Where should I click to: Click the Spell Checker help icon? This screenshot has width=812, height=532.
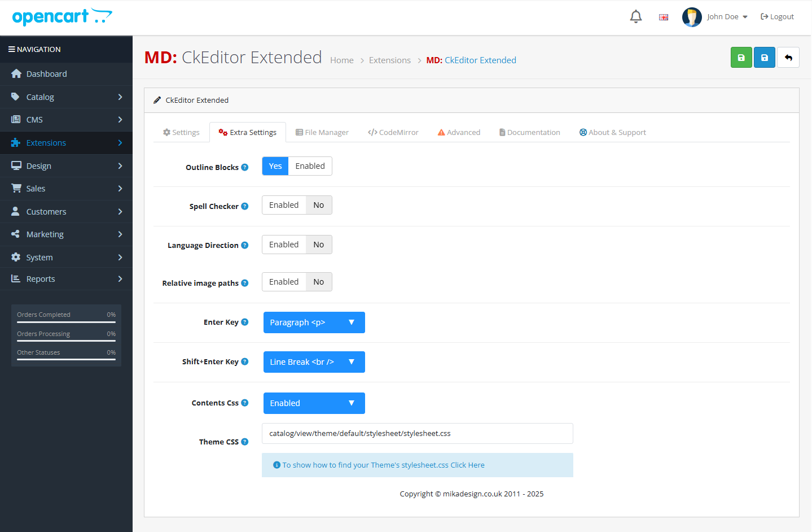(x=245, y=206)
